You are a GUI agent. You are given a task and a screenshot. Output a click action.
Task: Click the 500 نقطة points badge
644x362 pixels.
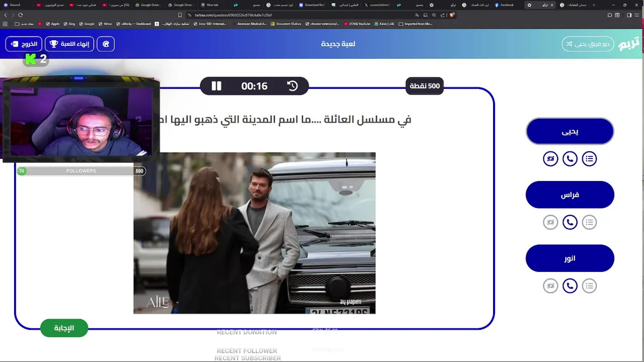(x=425, y=86)
